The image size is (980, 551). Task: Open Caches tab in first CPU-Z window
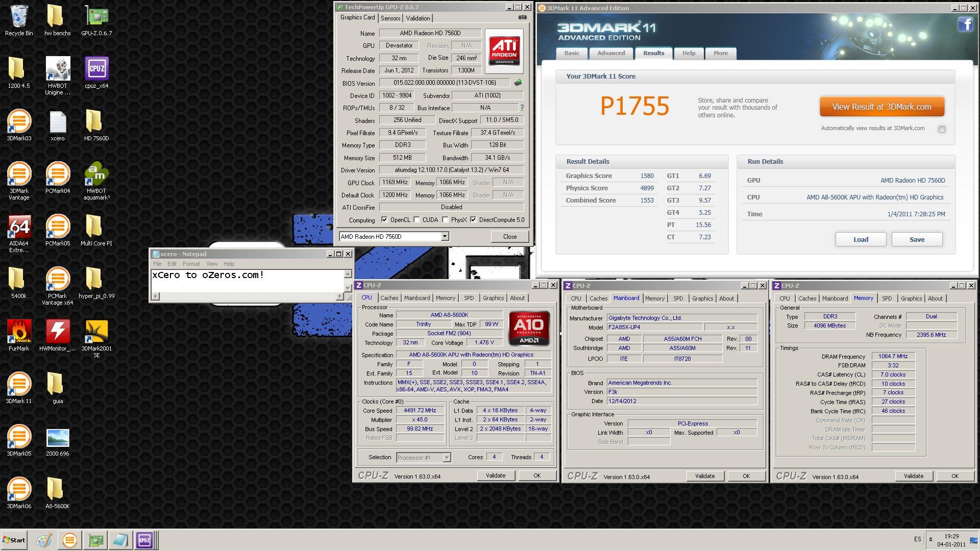tap(389, 298)
